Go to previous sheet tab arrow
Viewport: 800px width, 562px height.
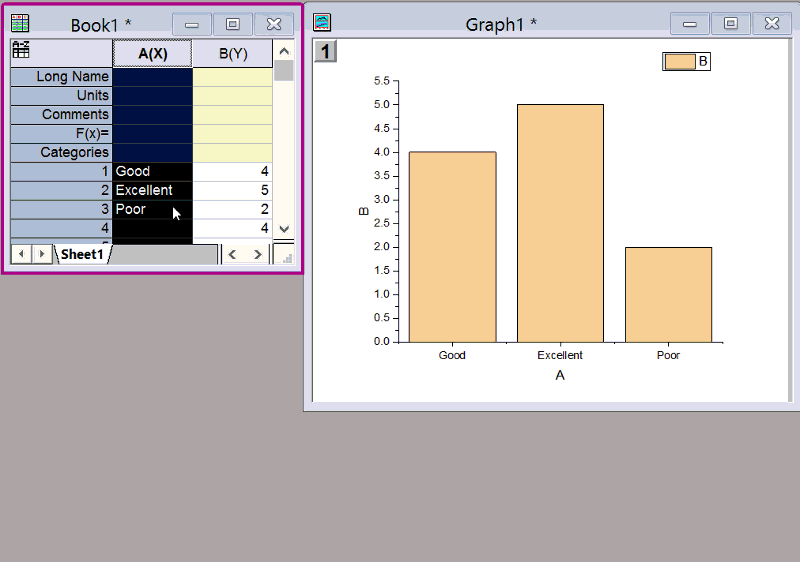coord(21,254)
